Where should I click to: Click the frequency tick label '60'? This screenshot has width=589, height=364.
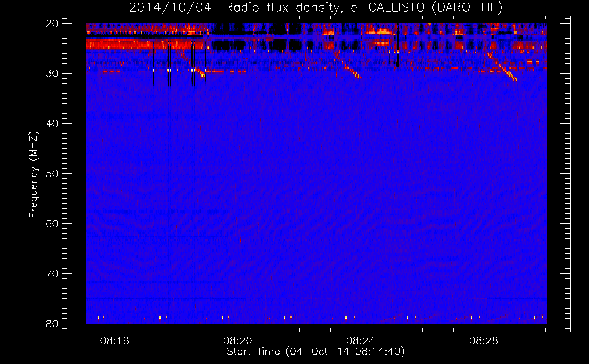point(52,224)
